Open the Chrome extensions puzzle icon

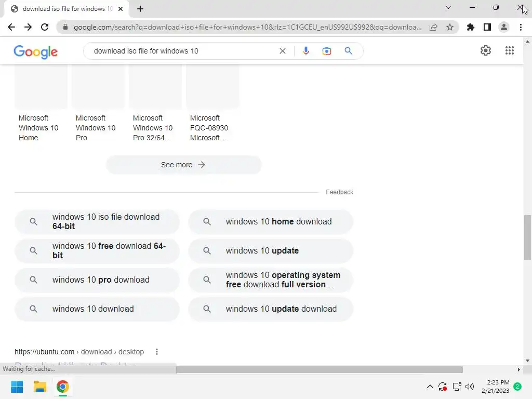[471, 27]
